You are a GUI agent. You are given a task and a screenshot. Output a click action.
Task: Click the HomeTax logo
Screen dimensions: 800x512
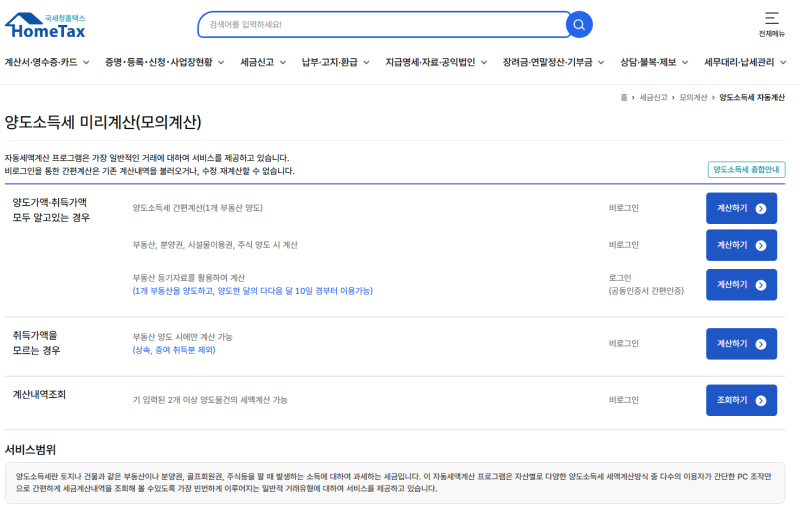(45, 25)
